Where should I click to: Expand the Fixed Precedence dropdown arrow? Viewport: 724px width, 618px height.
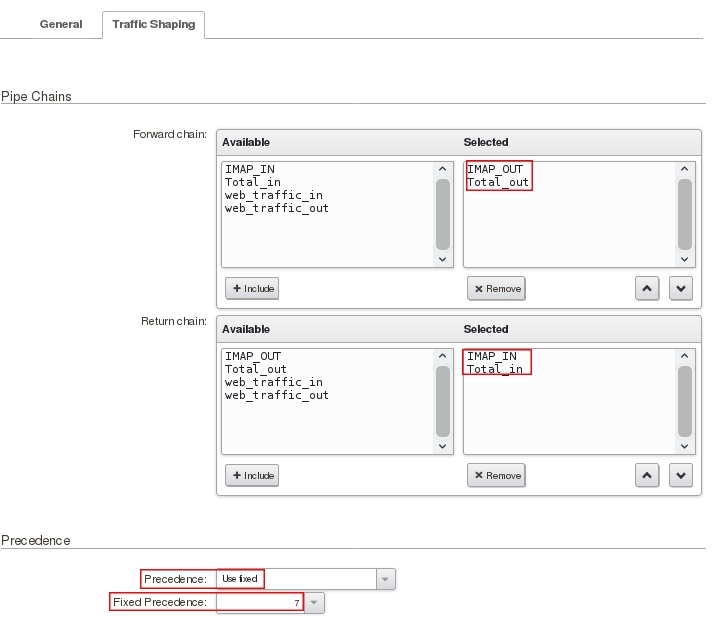click(x=314, y=602)
